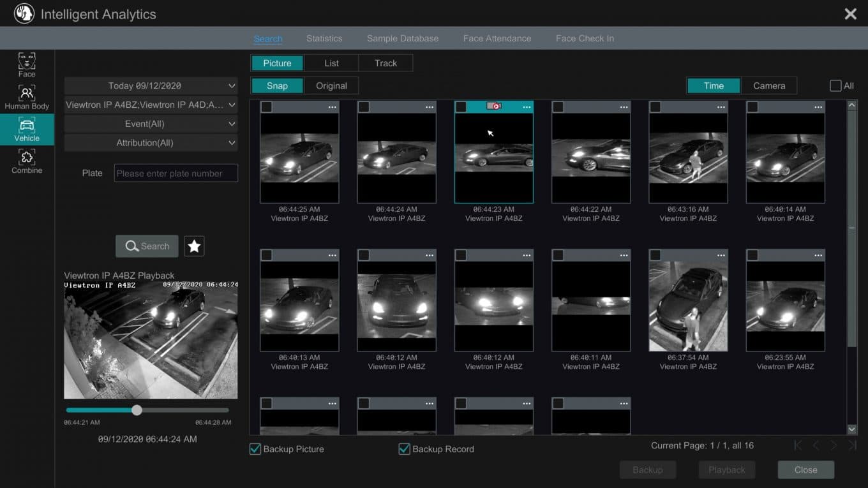Select the Vehicle analytics category
Screen dimensions: 868x488
click(26, 129)
